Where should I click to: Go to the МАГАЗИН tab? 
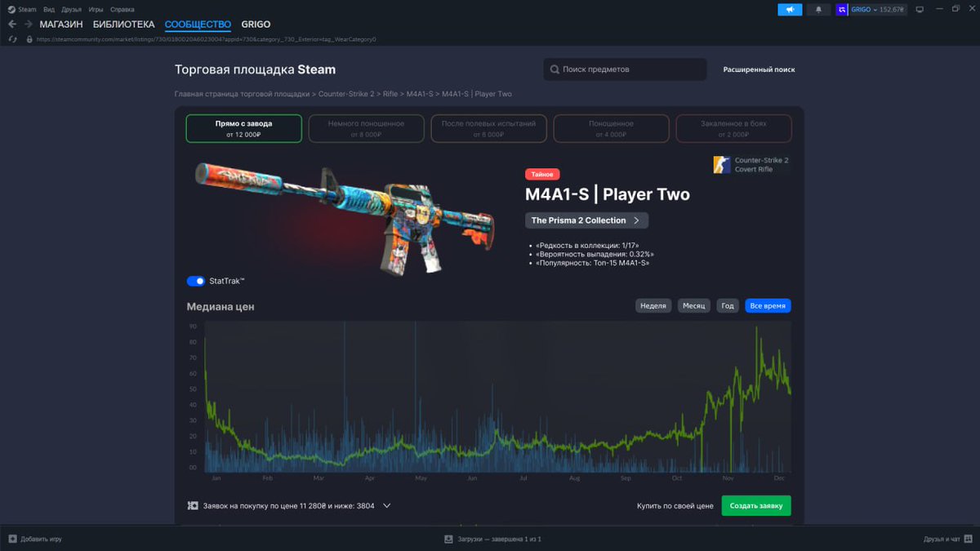(x=61, y=24)
